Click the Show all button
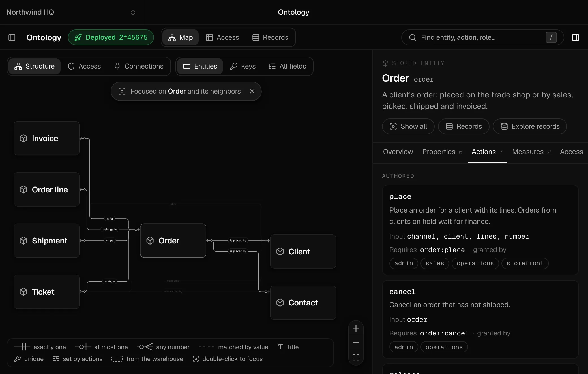Image resolution: width=588 pixels, height=374 pixels. pyautogui.click(x=408, y=126)
